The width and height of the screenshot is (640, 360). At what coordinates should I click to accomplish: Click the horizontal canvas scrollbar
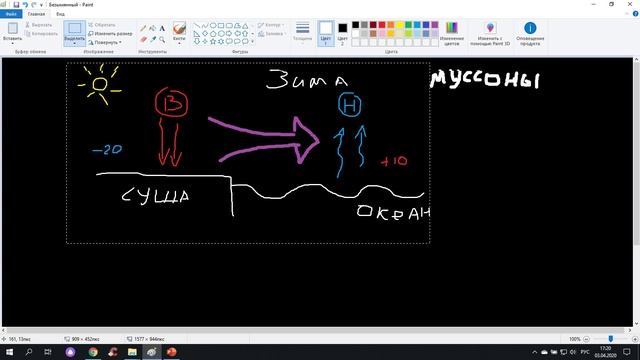(315, 330)
